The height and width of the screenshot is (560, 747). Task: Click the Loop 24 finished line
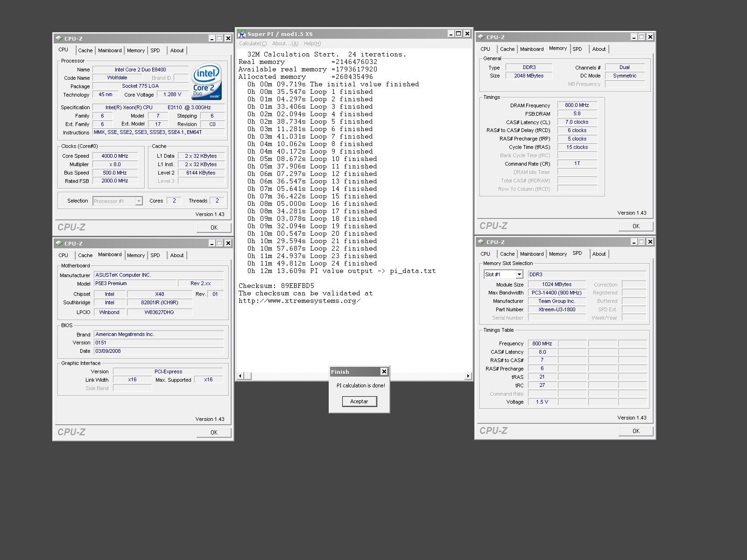[312, 263]
